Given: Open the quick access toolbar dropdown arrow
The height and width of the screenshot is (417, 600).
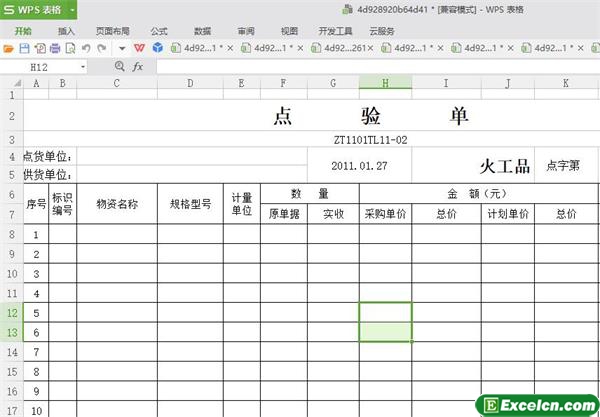Looking at the screenshot, I should 122,48.
